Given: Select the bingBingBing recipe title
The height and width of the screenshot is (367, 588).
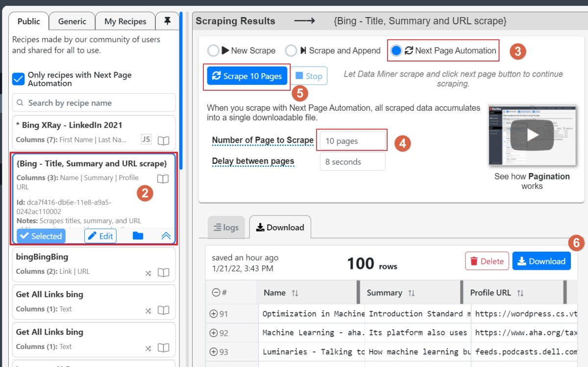Looking at the screenshot, I should (x=42, y=257).
